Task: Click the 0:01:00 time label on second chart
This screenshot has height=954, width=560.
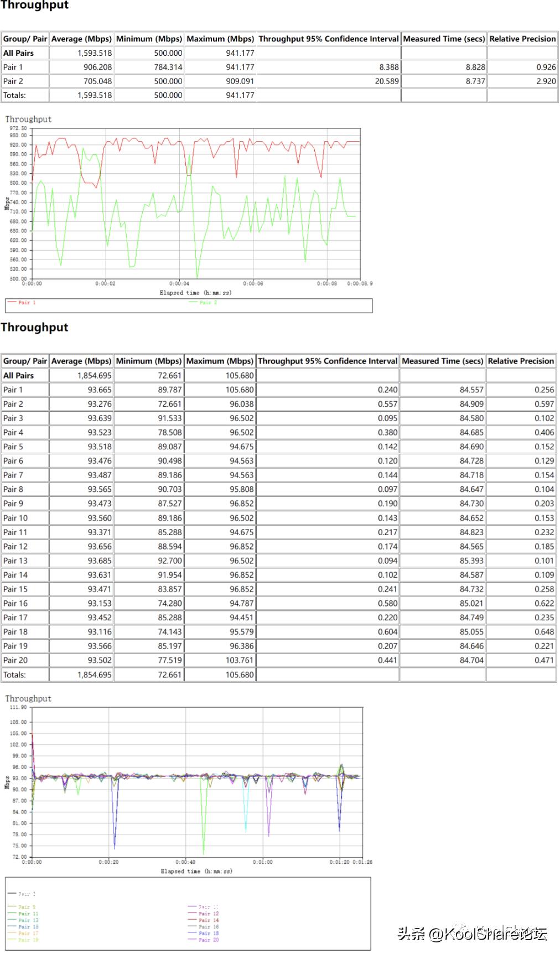Action: tap(263, 862)
